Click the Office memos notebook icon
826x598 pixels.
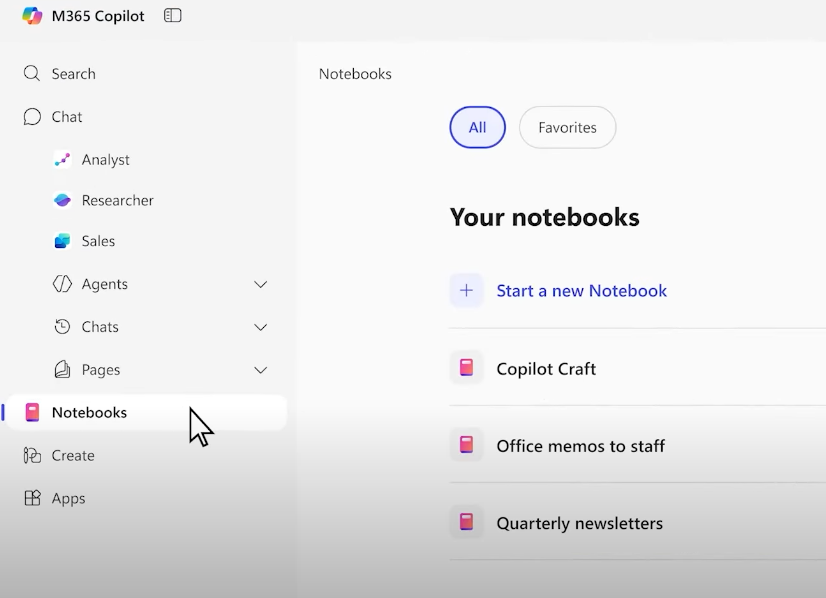(466, 445)
